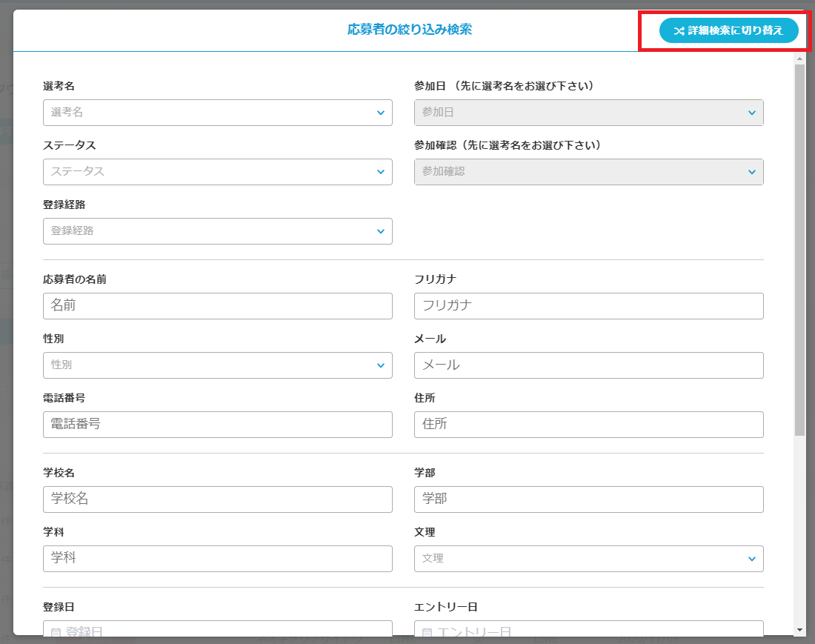Click the 住所 text field
The image size is (815, 644).
[588, 425]
